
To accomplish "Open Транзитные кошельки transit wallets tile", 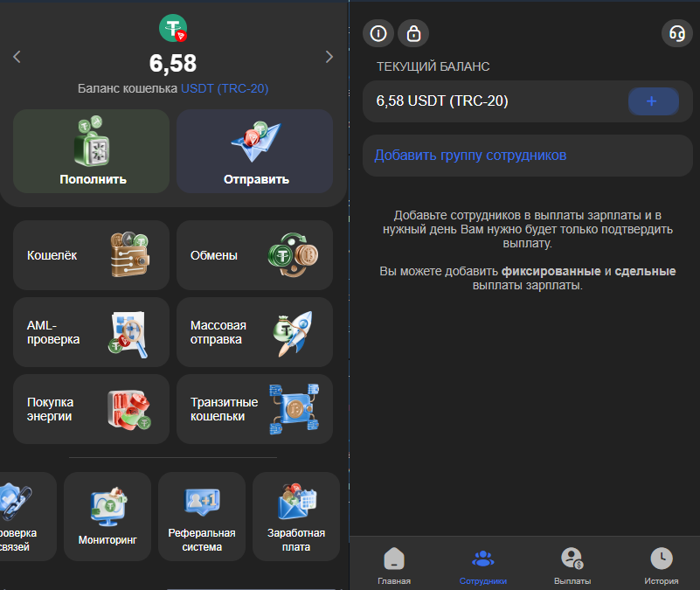I will click(x=254, y=409).
